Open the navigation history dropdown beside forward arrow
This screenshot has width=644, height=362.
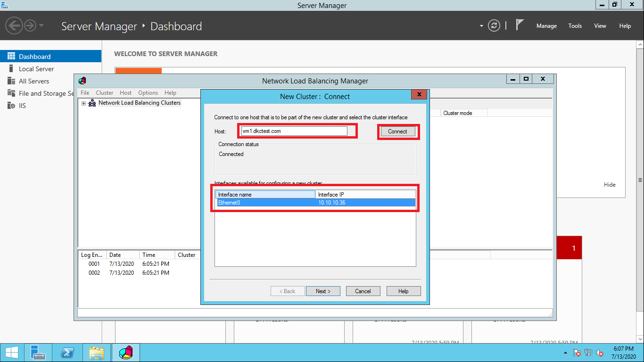41,25
